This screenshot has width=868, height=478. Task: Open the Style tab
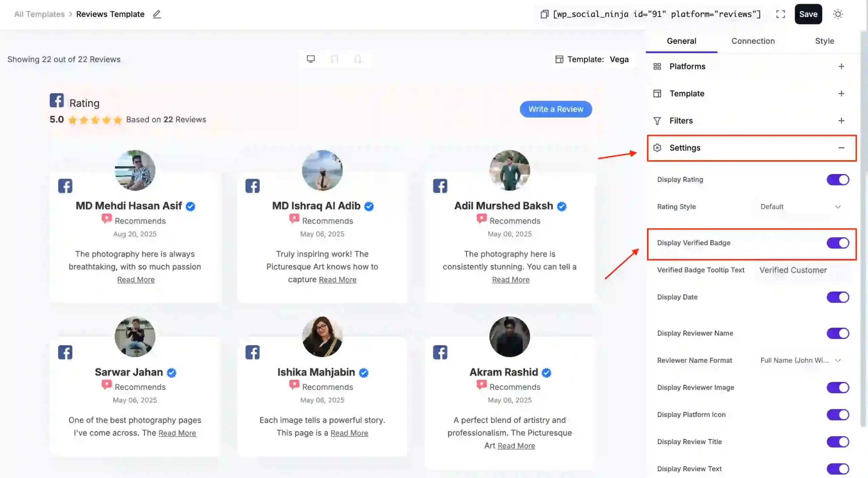(825, 41)
